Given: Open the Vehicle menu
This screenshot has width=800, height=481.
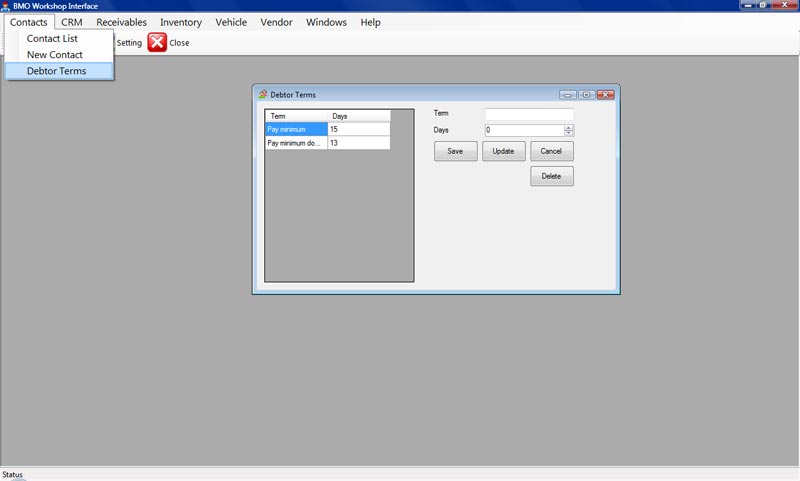Looking at the screenshot, I should (x=231, y=22).
